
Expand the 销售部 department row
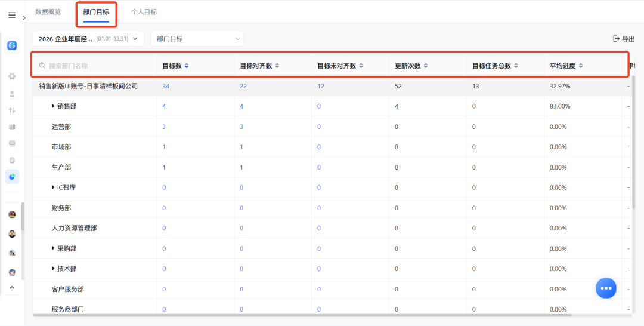(x=54, y=106)
